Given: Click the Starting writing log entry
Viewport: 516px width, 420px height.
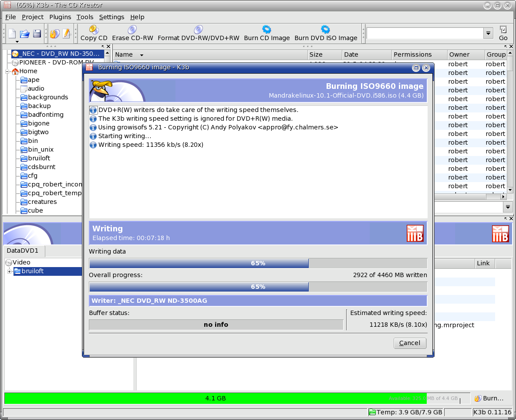Looking at the screenshot, I should tap(121, 136).
